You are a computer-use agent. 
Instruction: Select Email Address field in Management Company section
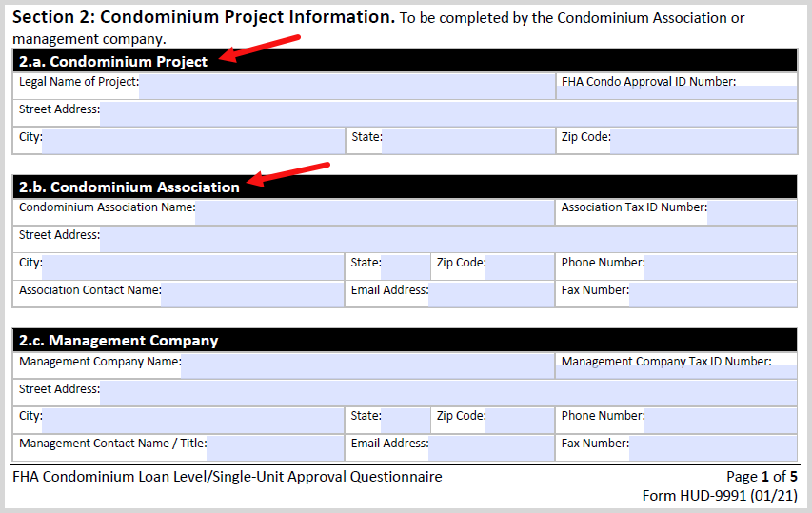[x=490, y=447]
